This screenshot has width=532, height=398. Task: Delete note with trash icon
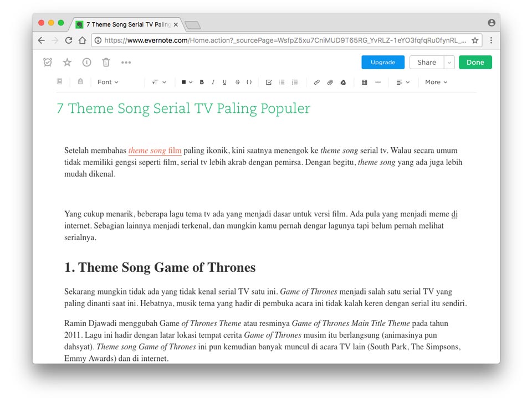[106, 63]
